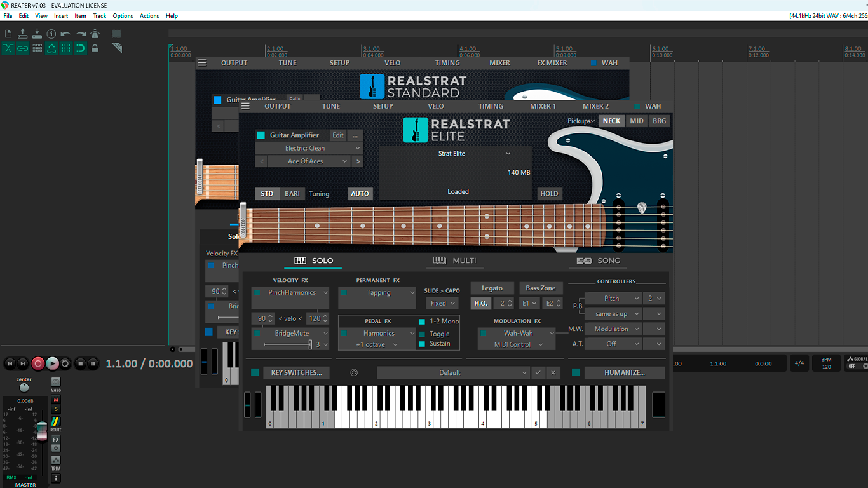Open TIMING tab in RealStrat Elite
This screenshot has width=868, height=488.
pos(491,106)
